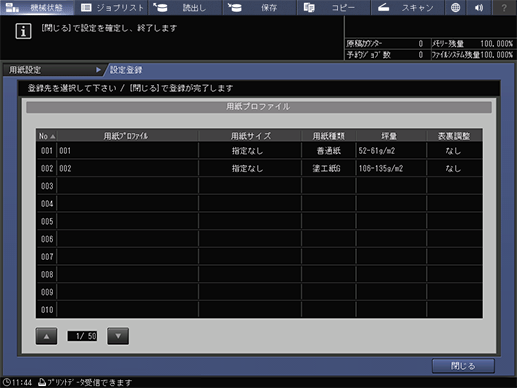Click the 1/50 page indicator
This screenshot has height=388, width=517.
point(82,336)
